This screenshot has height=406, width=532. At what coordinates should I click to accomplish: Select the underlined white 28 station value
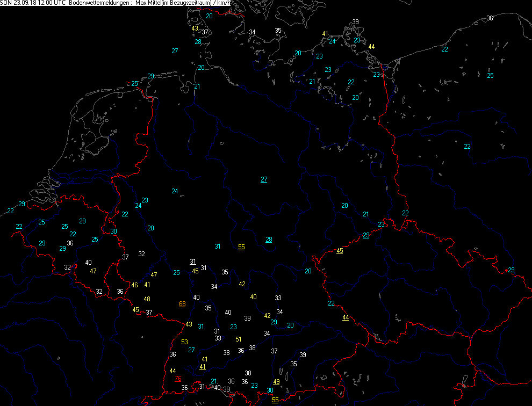pos(269,240)
